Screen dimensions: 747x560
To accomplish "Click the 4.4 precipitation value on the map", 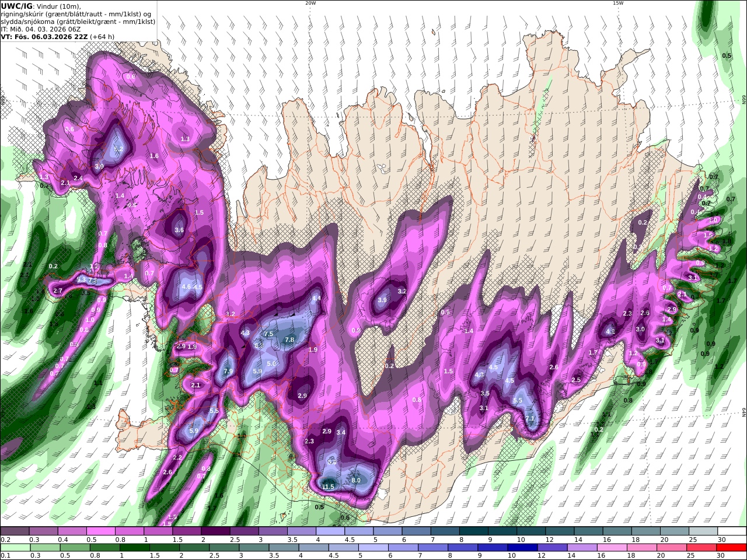I will (x=317, y=297).
